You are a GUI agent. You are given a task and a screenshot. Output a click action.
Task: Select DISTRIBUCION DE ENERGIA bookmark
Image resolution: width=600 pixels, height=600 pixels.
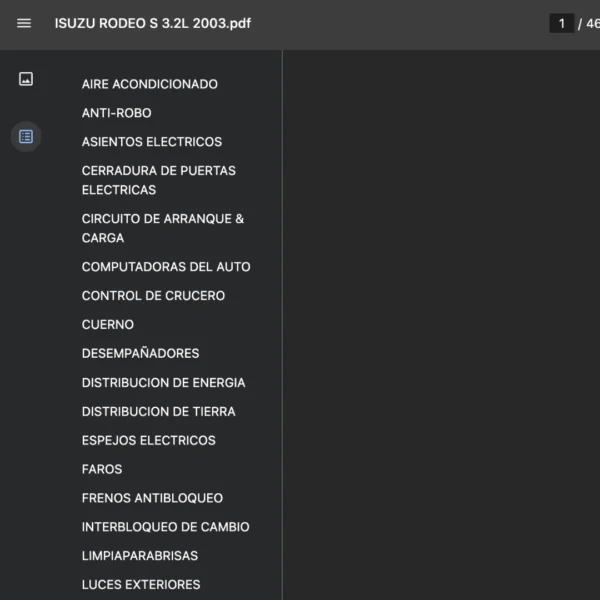[x=163, y=382]
